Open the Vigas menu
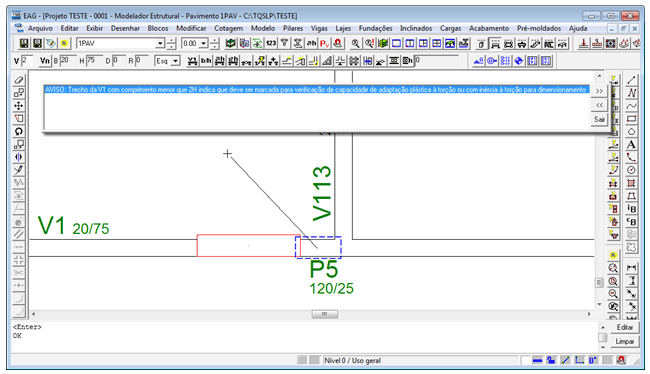650x374 pixels. (319, 28)
